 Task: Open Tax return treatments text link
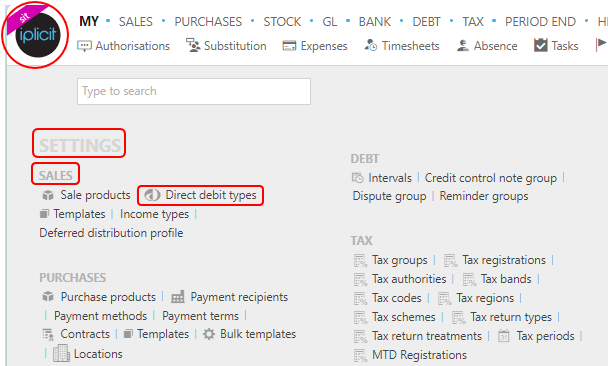coord(427,336)
